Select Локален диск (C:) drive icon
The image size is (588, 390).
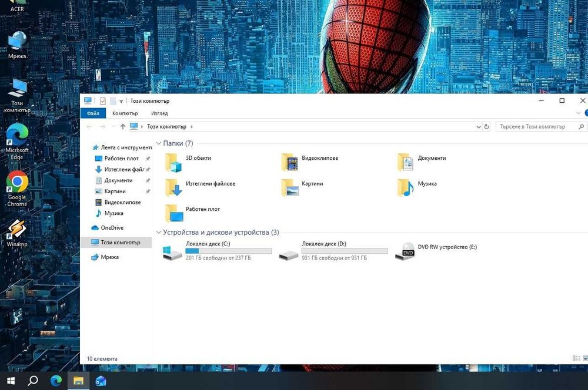click(172, 252)
